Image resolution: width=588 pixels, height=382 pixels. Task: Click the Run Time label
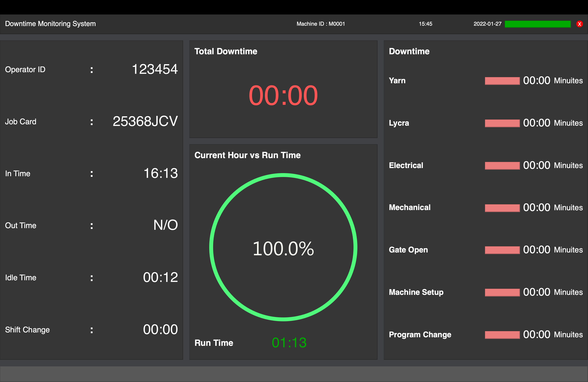pyautogui.click(x=214, y=343)
